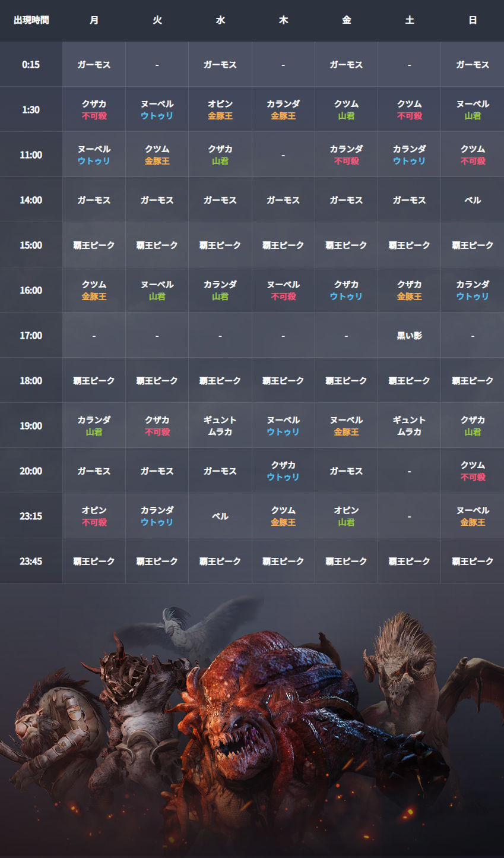The height and width of the screenshot is (858, 504).
Task: Select the 23:45 time row label
Action: point(31,562)
